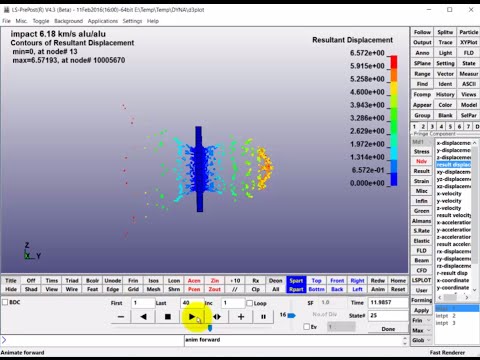Click the Home view button

point(398,281)
